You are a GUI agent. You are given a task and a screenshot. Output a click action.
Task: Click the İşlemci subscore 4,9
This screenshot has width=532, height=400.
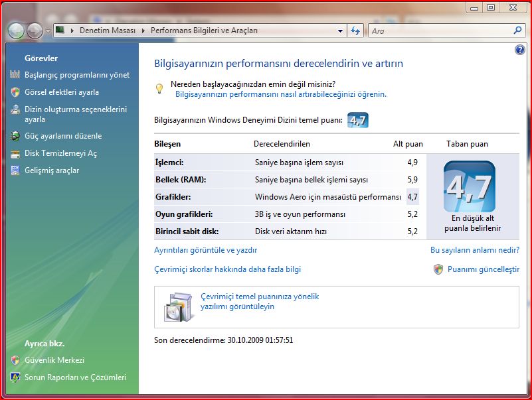[x=412, y=163]
